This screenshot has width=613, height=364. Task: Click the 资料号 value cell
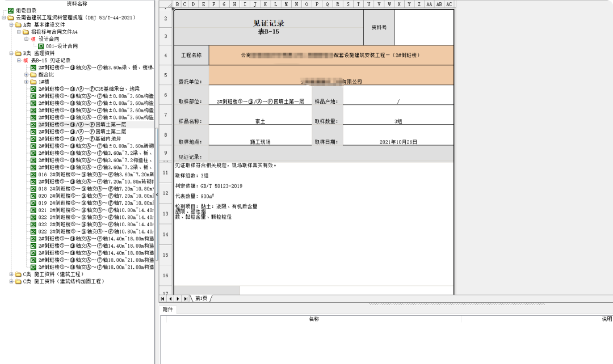coord(424,27)
